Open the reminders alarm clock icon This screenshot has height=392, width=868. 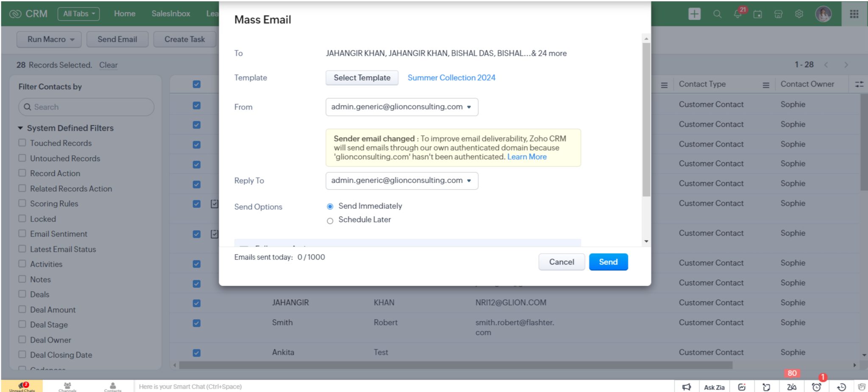tap(816, 387)
